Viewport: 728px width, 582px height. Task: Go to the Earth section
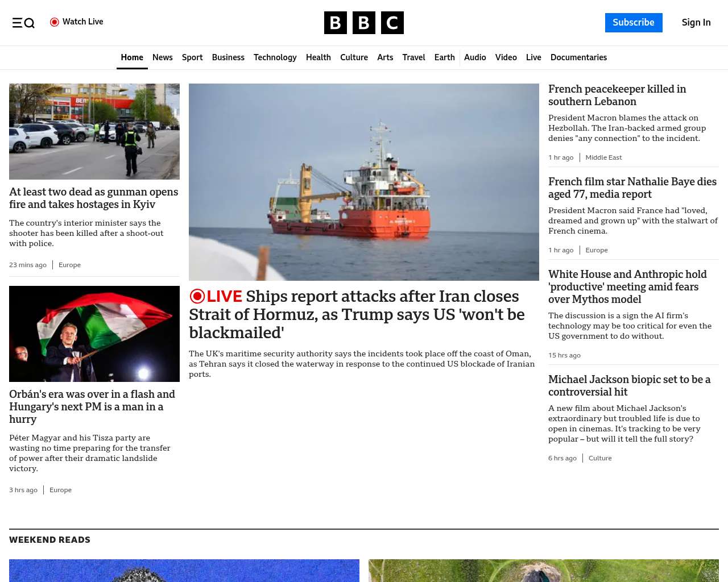tap(444, 57)
